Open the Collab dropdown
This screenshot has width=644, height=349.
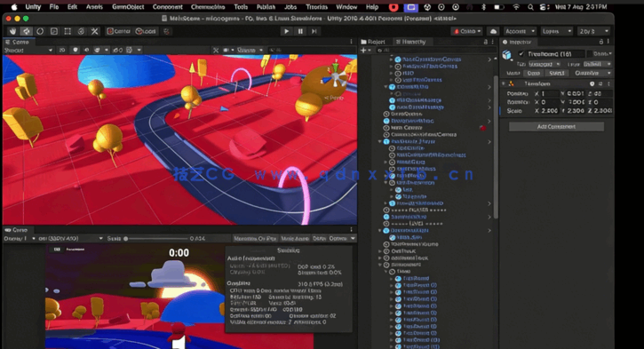click(467, 31)
